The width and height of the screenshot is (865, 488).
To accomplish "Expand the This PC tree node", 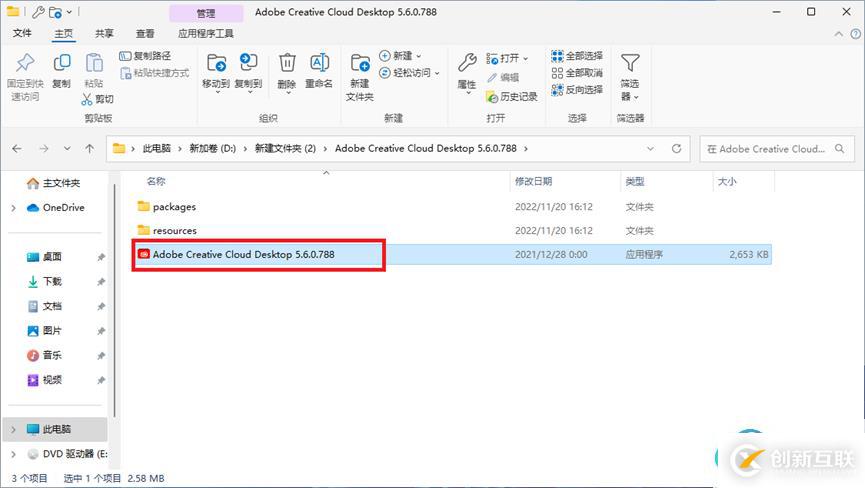I will tap(13, 429).
